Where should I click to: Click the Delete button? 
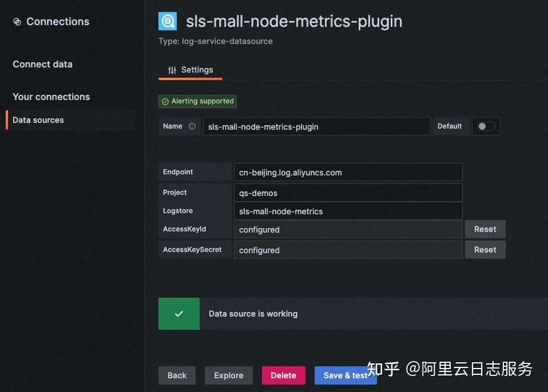(283, 375)
